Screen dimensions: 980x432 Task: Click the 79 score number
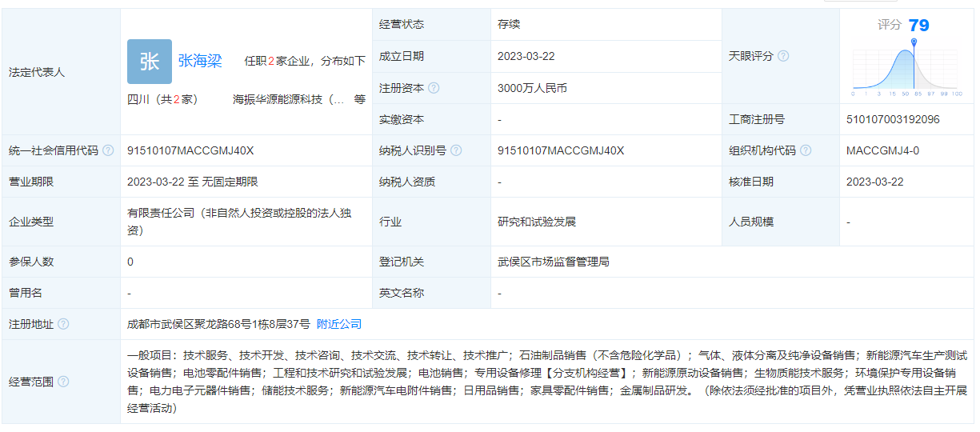pyautogui.click(x=918, y=26)
